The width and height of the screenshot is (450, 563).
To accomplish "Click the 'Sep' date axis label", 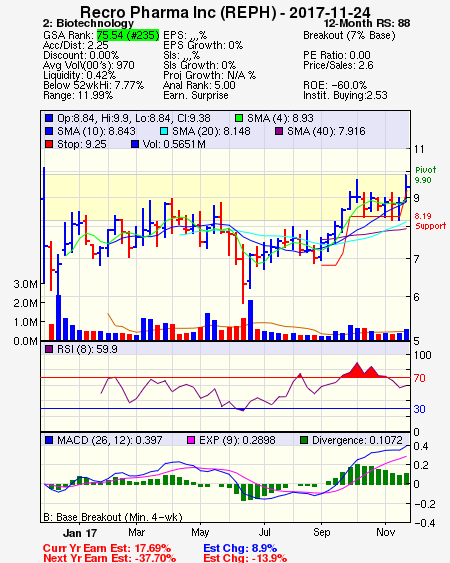I will pos(321,532).
